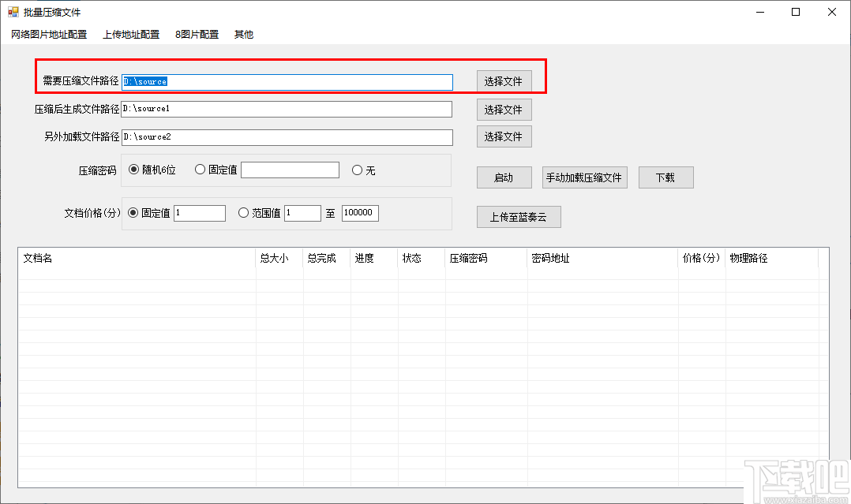Image resolution: width=851 pixels, height=504 pixels.
Task: Click 上传至蓝奏云 to upload files
Action: pyautogui.click(x=519, y=216)
